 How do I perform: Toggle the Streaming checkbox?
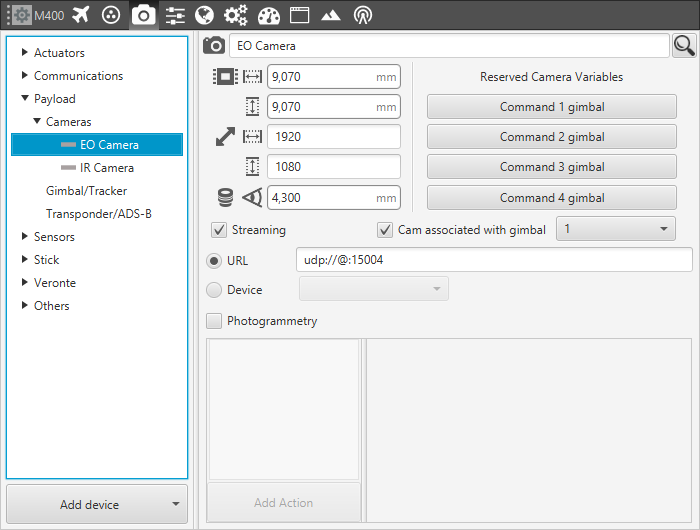tap(219, 230)
